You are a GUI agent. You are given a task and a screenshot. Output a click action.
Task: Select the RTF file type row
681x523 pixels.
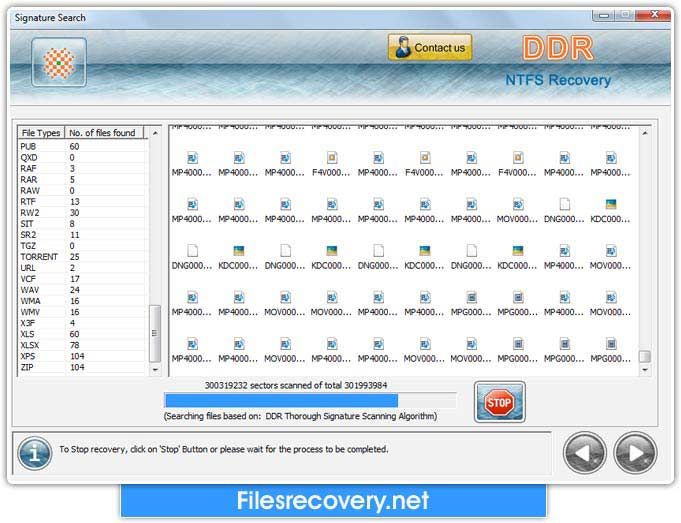pyautogui.click(x=82, y=202)
